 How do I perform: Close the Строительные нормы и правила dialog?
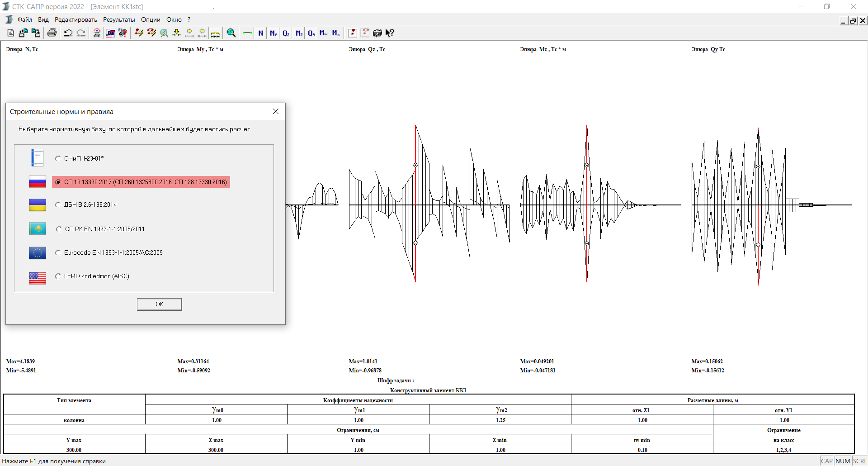coord(276,111)
